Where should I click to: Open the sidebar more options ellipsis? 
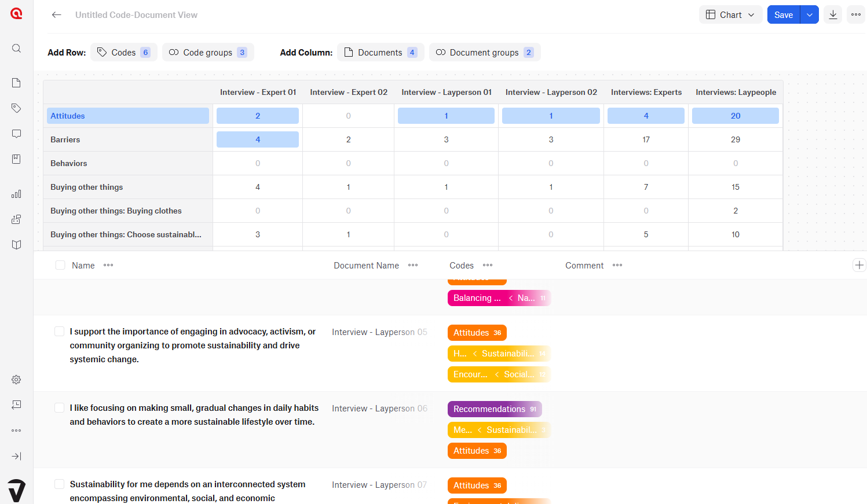click(x=16, y=431)
